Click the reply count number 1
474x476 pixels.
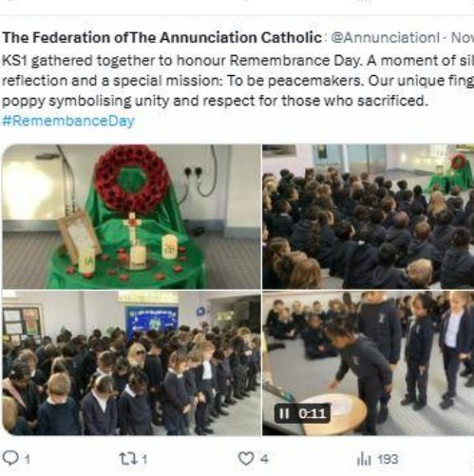pos(28,459)
